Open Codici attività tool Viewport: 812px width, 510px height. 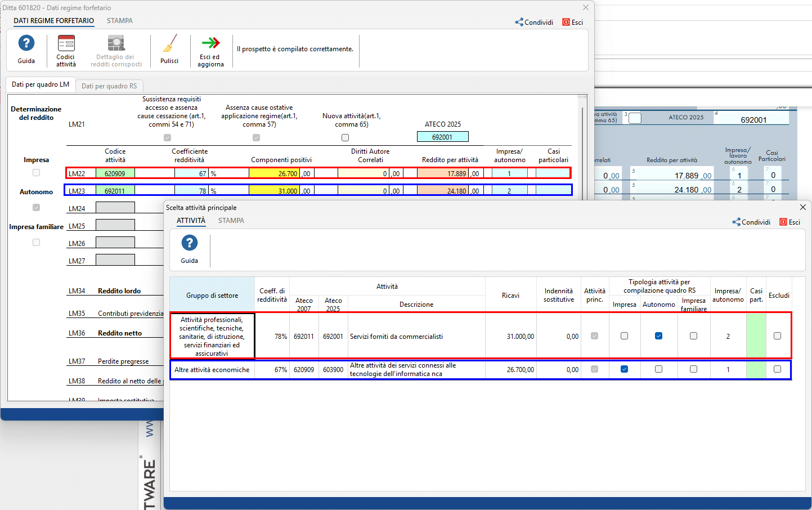tap(66, 44)
